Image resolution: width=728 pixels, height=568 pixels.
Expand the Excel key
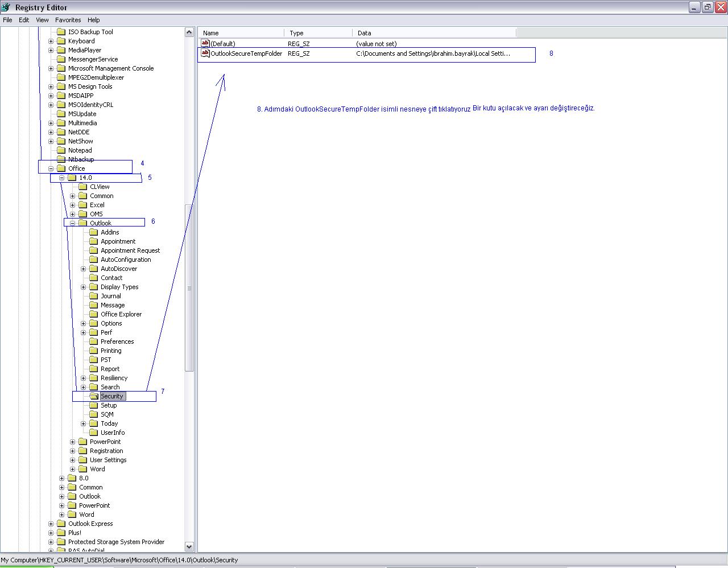pos(72,205)
